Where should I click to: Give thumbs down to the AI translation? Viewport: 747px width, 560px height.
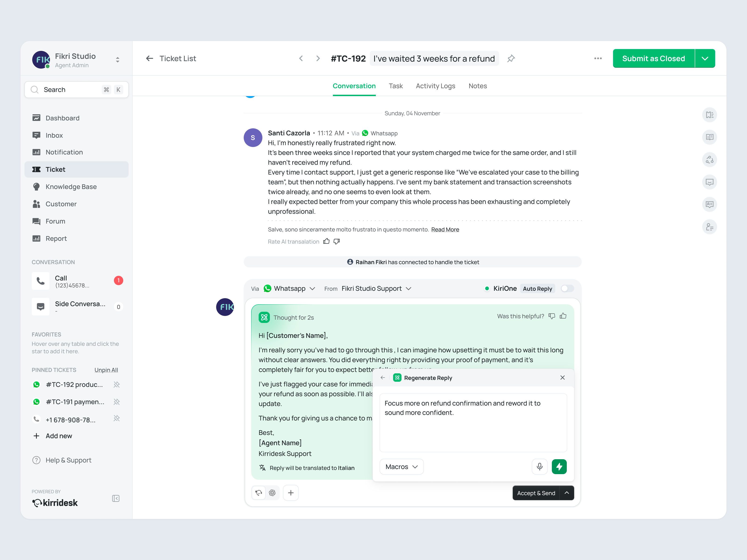(x=337, y=241)
